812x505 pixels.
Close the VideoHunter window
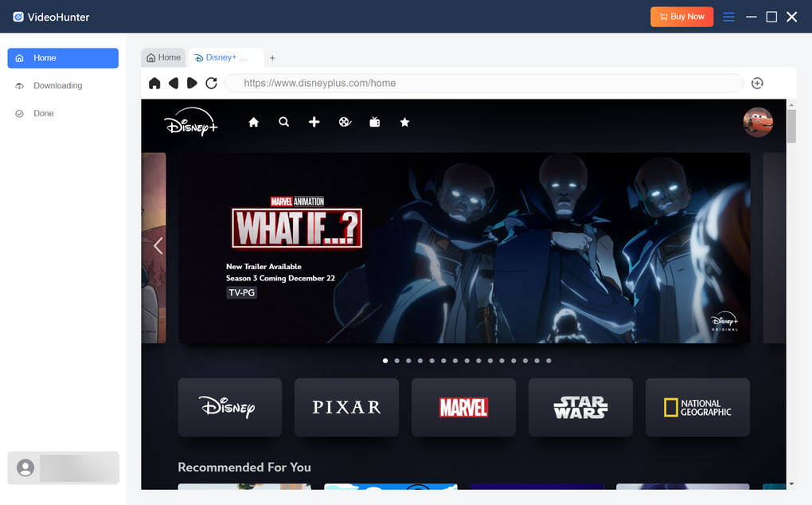[792, 17]
